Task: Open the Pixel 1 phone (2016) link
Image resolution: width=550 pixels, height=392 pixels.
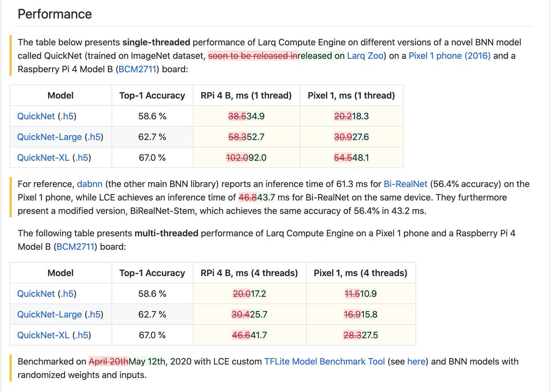Action: pos(450,56)
